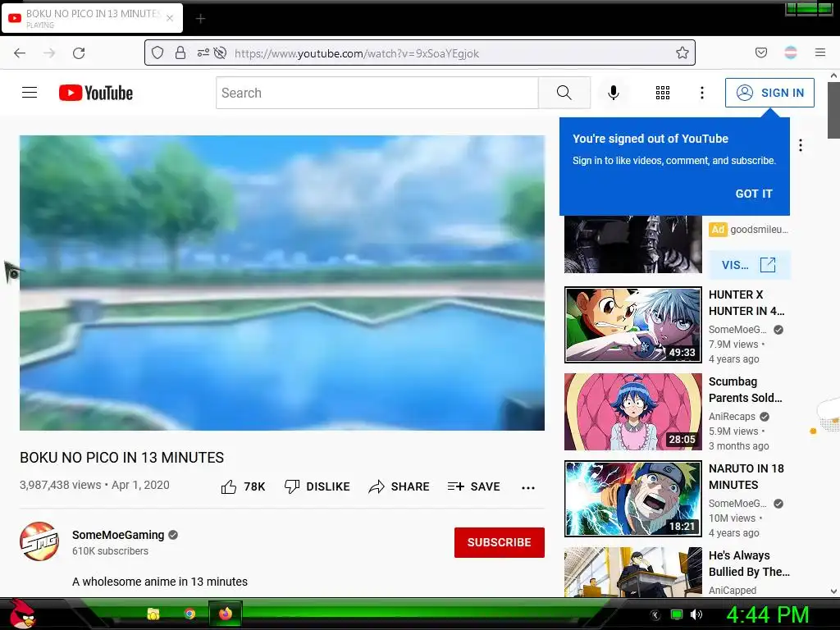Screen dimensions: 840x630
Task: Click the magnifying glass search button
Action: pyautogui.click(x=564, y=93)
